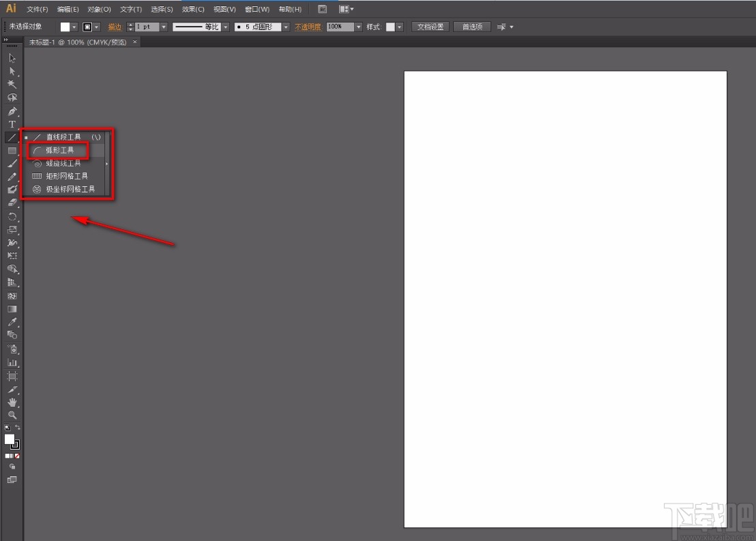Select the Eraser tool
The width and height of the screenshot is (756, 541).
pos(12,203)
